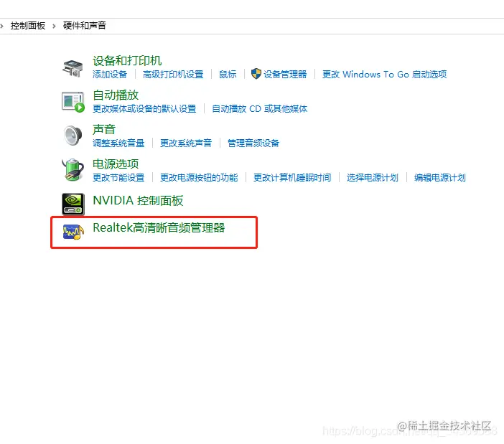Viewport: 504px width, 444px height.
Task: Open 设备管理器 link
Action: pos(285,75)
